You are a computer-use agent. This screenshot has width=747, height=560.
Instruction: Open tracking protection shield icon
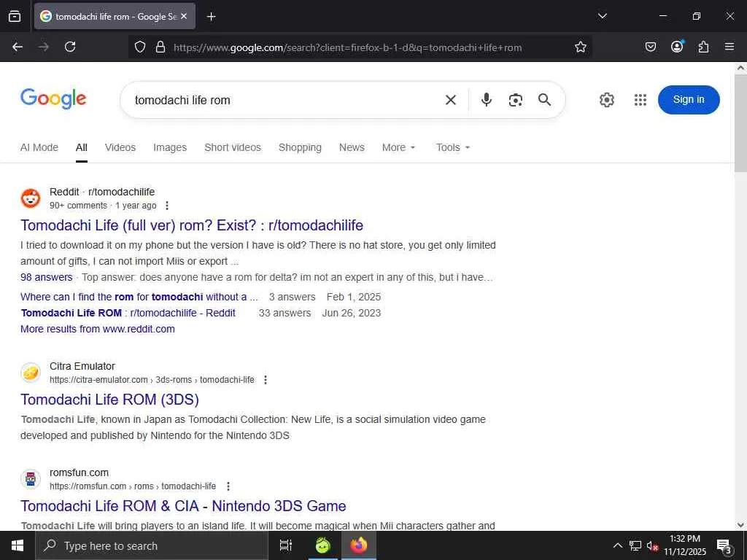pyautogui.click(x=139, y=47)
